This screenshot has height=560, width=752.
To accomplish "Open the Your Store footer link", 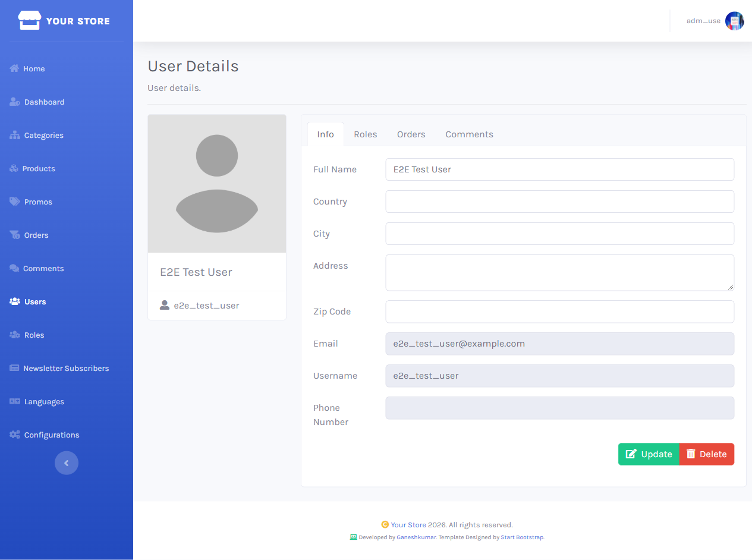I will pyautogui.click(x=408, y=525).
